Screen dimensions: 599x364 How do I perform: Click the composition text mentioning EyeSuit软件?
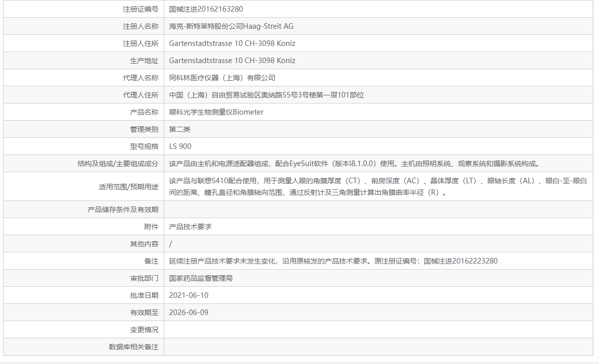tap(355, 164)
